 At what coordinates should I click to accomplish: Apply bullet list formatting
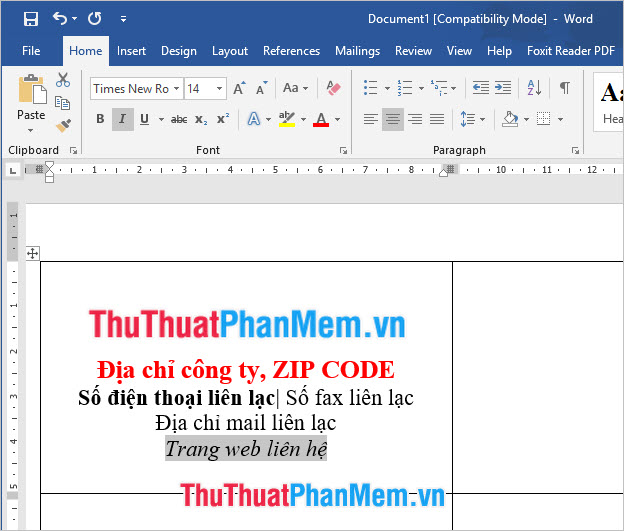[370, 88]
